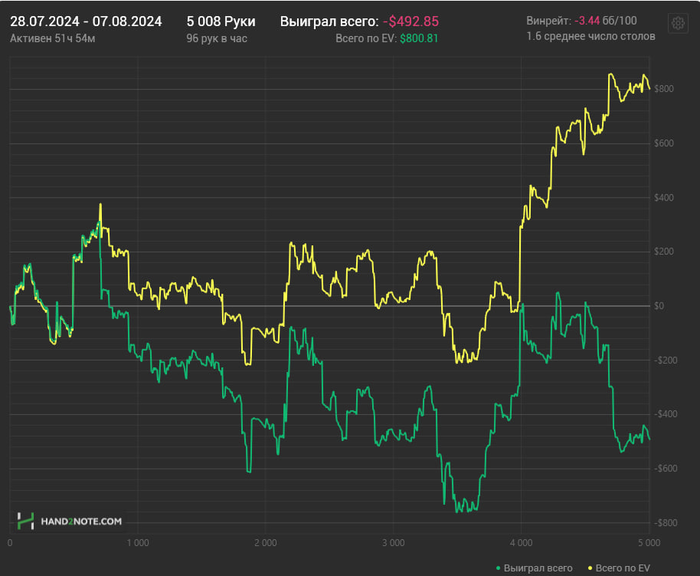
Task: Toggle the Выиграл всего legend label
Action: click(x=538, y=568)
